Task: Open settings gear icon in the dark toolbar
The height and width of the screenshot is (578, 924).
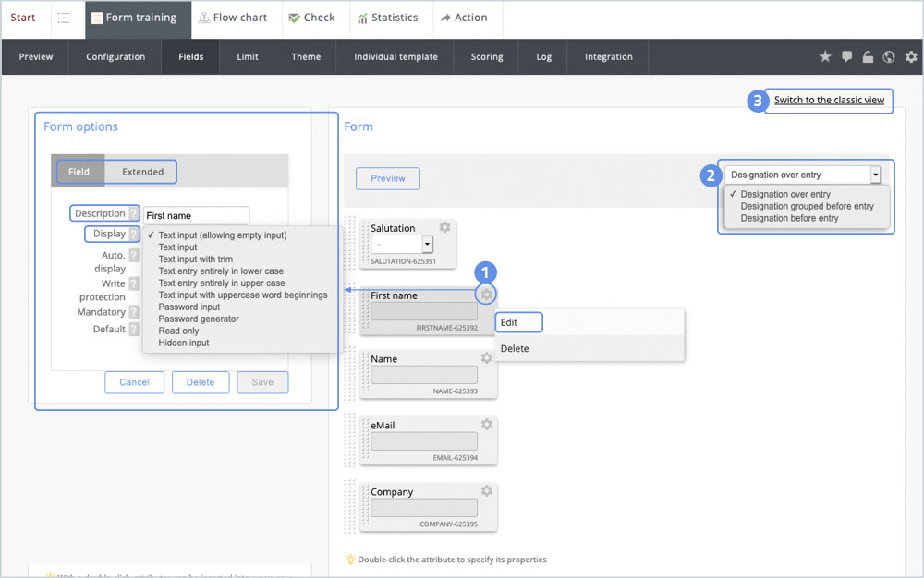Action: point(911,57)
